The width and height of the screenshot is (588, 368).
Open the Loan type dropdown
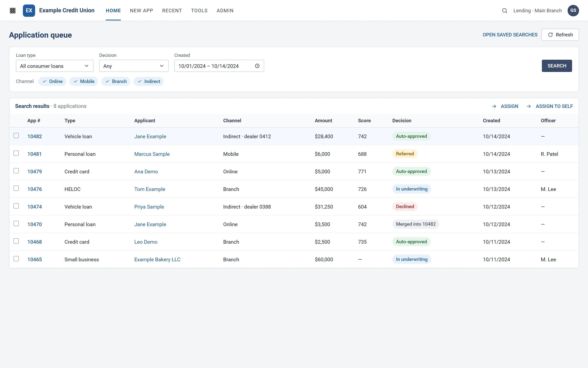click(55, 66)
